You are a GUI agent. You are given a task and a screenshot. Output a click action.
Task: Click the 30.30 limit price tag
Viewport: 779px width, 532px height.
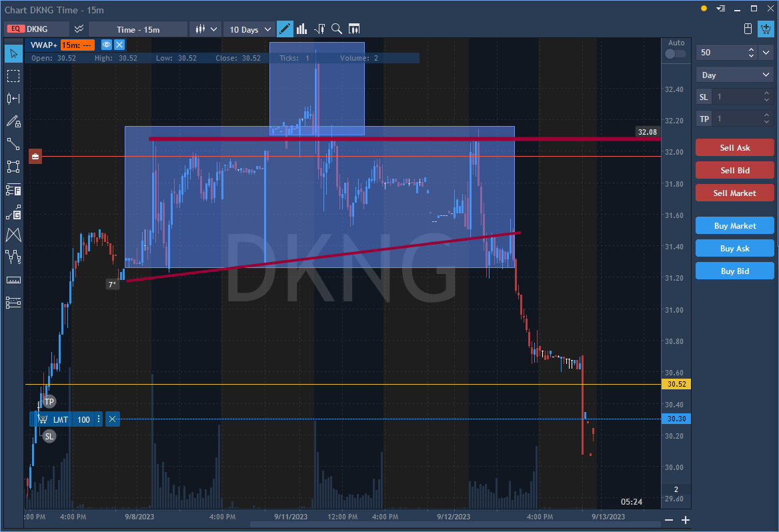pos(676,419)
